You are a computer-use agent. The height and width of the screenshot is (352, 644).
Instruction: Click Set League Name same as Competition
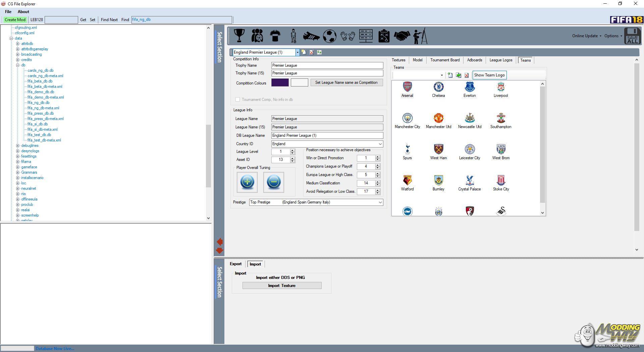pyautogui.click(x=346, y=82)
